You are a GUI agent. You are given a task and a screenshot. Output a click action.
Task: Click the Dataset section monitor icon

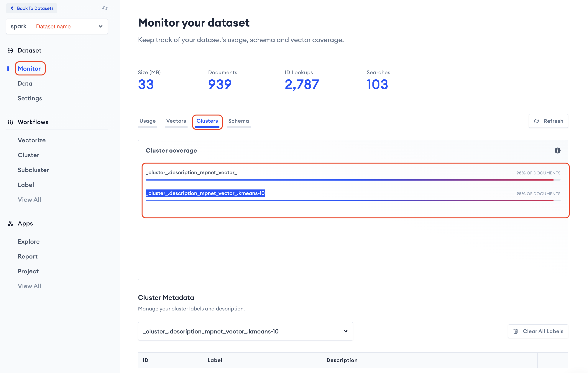point(10,50)
